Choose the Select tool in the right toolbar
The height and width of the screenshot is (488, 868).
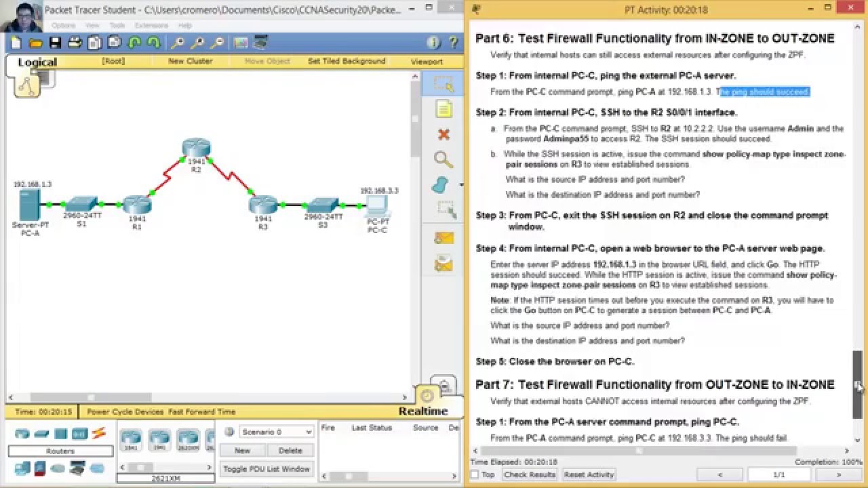click(443, 84)
